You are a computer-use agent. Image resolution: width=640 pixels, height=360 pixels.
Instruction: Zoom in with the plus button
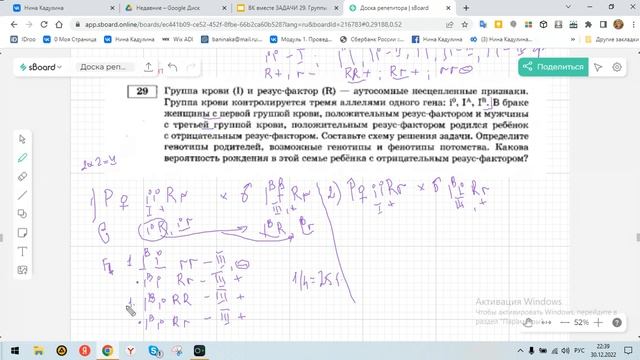click(x=598, y=322)
